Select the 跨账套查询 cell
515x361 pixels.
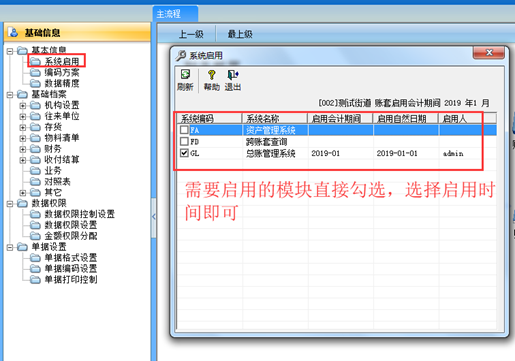coord(275,142)
